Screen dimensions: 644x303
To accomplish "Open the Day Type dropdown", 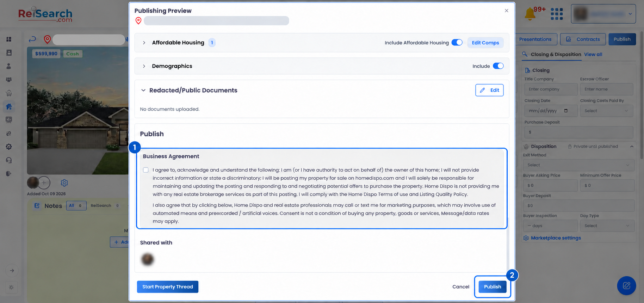I will [x=607, y=226].
